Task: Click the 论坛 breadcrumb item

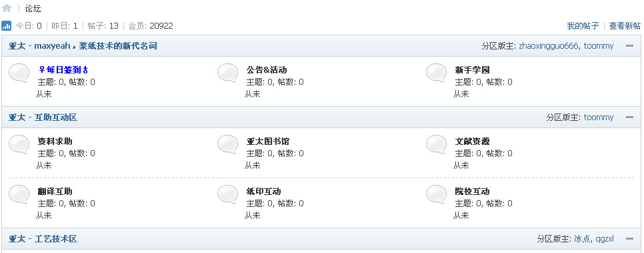Action: 33,9
